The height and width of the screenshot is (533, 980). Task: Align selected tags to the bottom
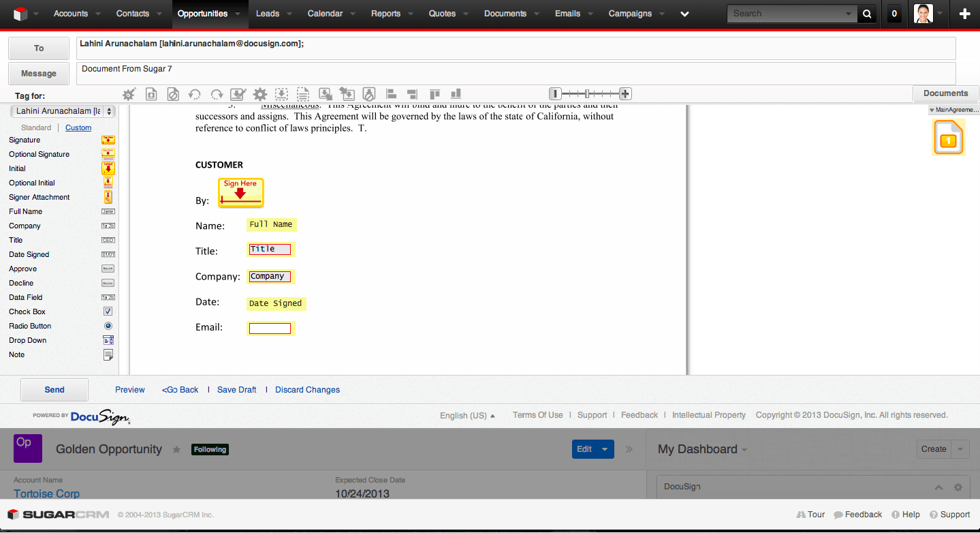coord(456,94)
